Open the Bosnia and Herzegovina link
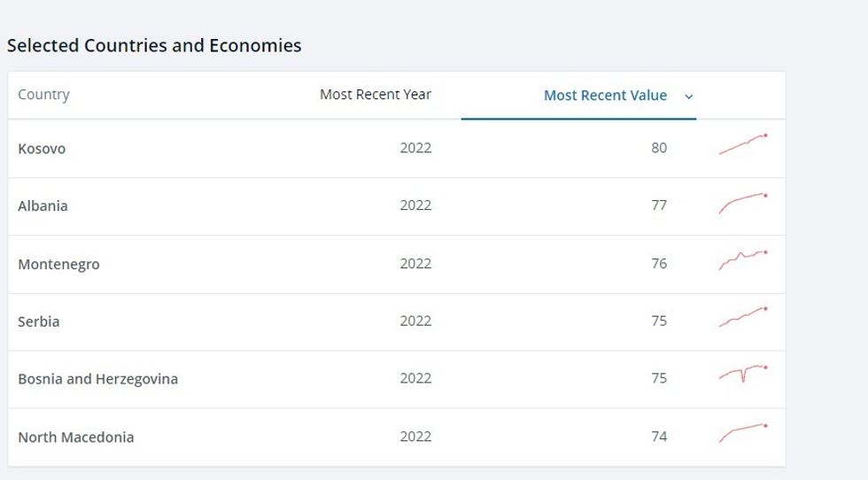The image size is (868, 480). click(x=97, y=379)
